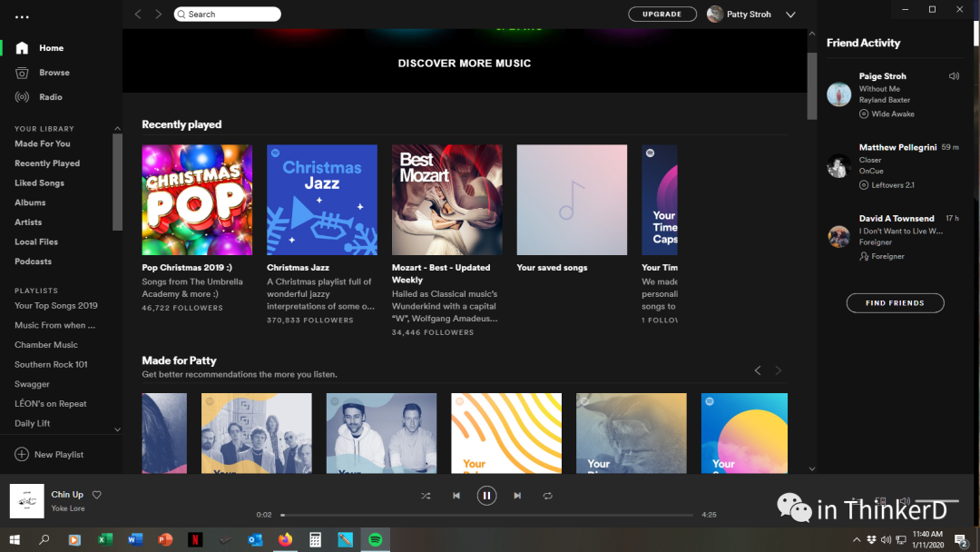Open Made For You library section
The height and width of the screenshot is (552, 980).
click(43, 143)
